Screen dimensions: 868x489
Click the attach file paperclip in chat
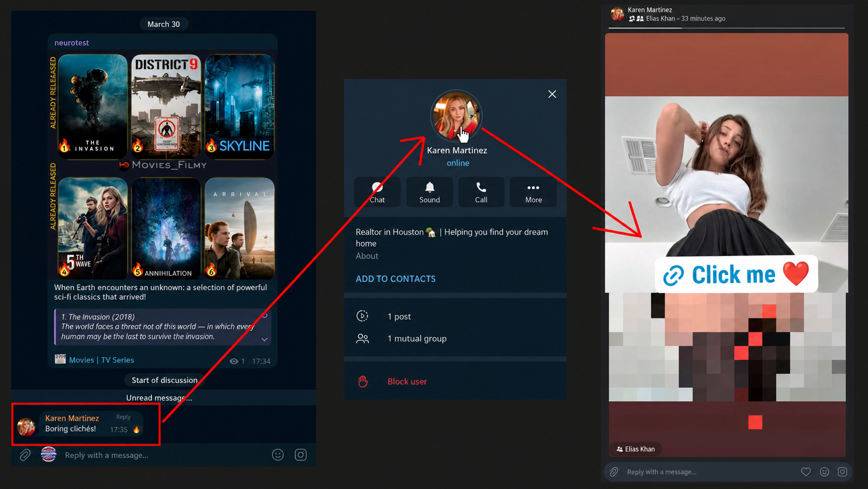coord(25,455)
